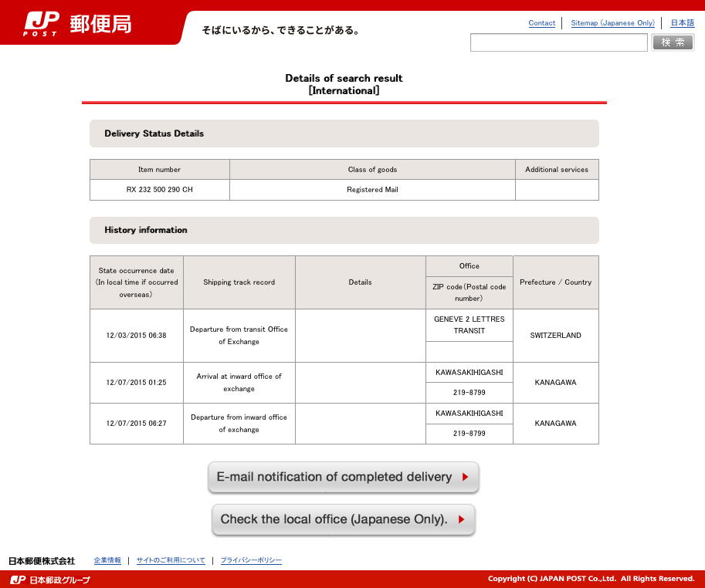Click the search input field
The image size is (705, 588).
coord(558,42)
